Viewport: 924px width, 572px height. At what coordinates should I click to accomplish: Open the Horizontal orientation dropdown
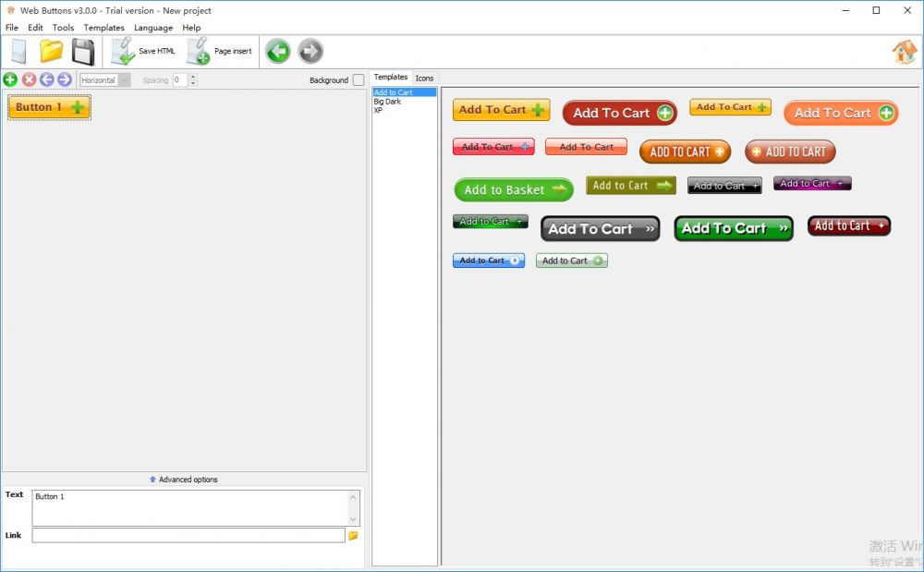click(104, 80)
